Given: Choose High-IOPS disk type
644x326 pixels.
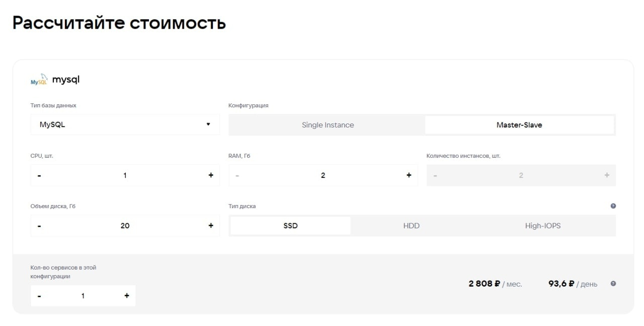Looking at the screenshot, I should [x=542, y=226].
